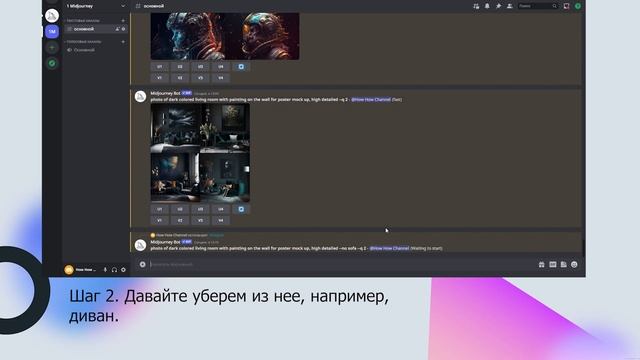Upscale U4 on living room image
The image size is (640, 360).
(x=221, y=209)
